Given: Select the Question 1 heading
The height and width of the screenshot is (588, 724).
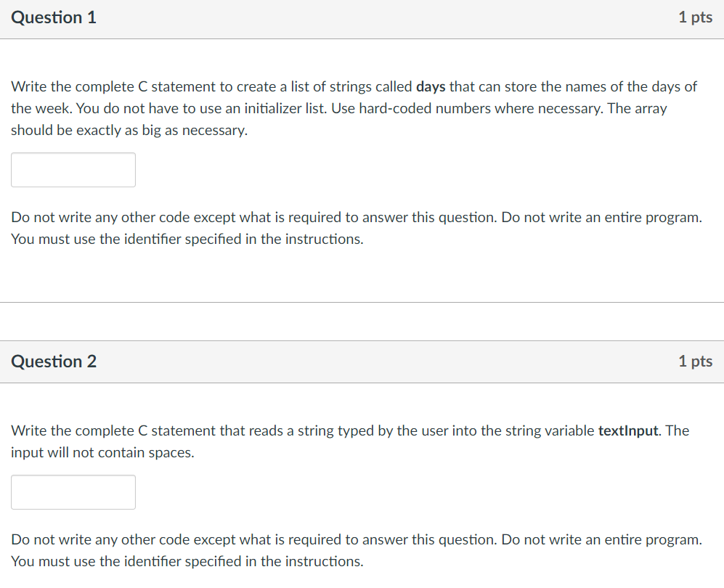Looking at the screenshot, I should [54, 17].
